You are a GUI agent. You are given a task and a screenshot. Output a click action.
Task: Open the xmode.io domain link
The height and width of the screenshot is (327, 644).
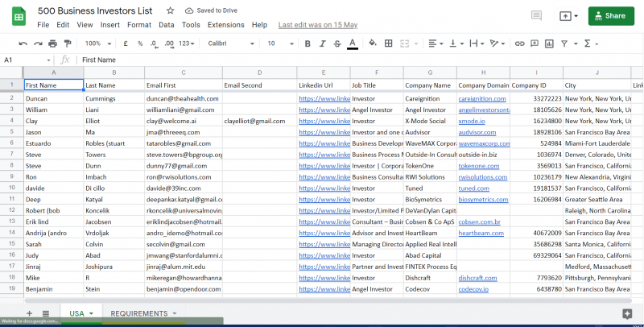click(x=472, y=121)
